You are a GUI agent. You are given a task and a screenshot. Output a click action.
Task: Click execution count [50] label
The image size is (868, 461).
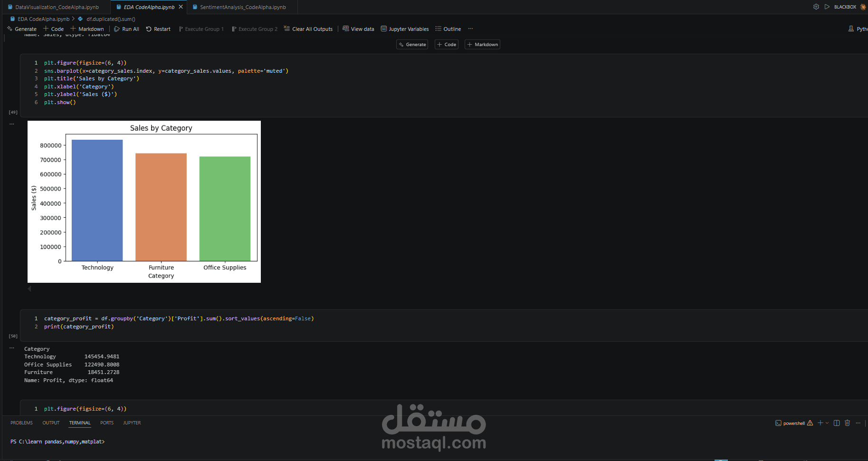(x=13, y=336)
